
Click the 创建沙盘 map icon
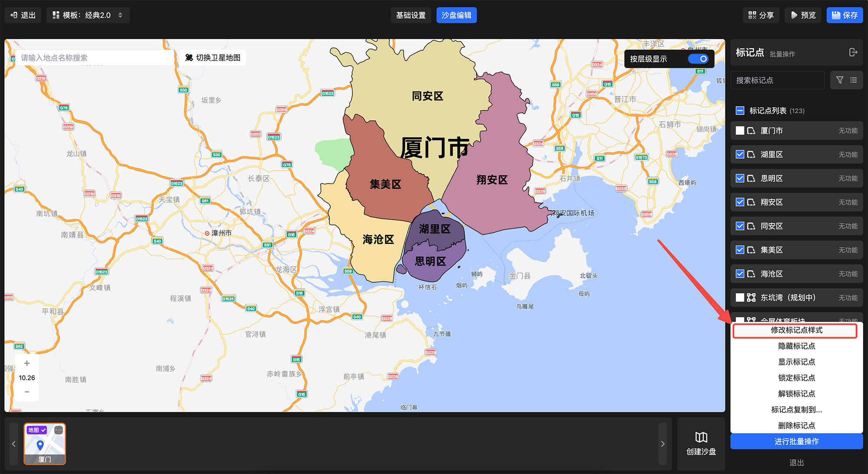tap(701, 438)
